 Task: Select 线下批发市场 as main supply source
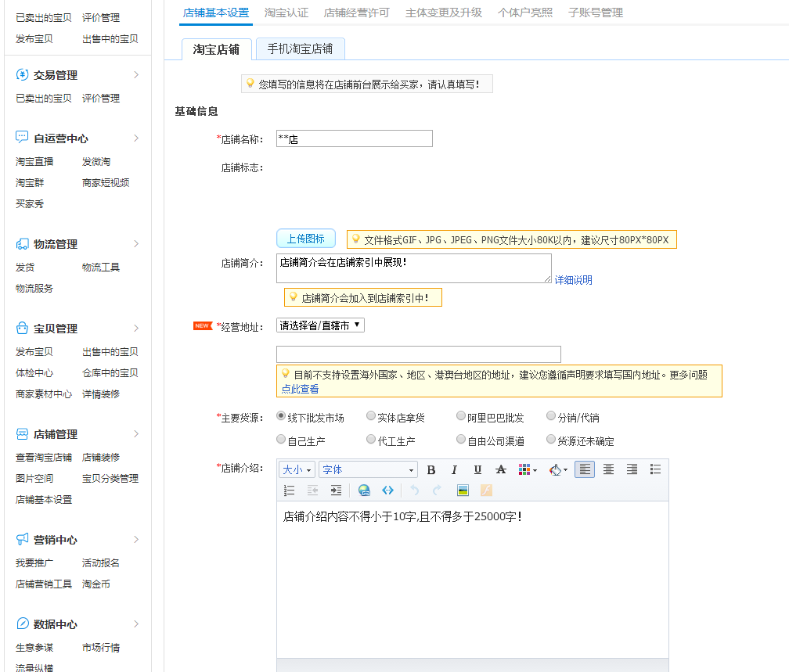281,416
